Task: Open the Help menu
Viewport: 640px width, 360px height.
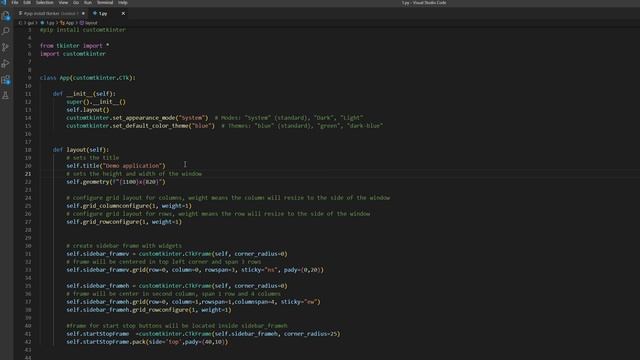Action: [x=122, y=2]
